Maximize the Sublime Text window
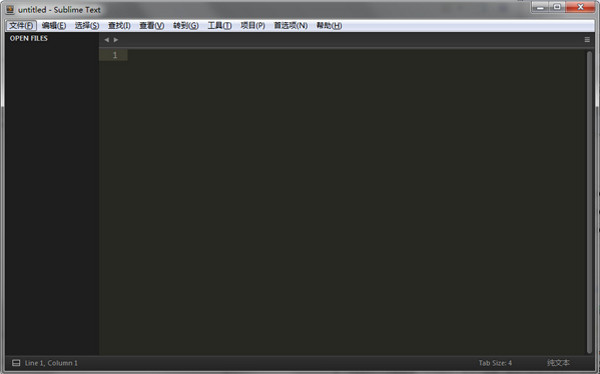The height and width of the screenshot is (374, 600). [557, 7]
